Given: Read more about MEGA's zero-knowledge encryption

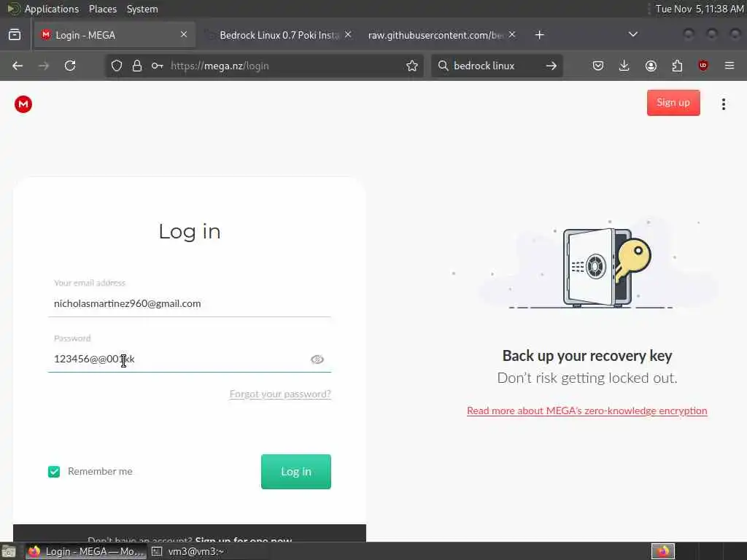Looking at the screenshot, I should [x=587, y=411].
